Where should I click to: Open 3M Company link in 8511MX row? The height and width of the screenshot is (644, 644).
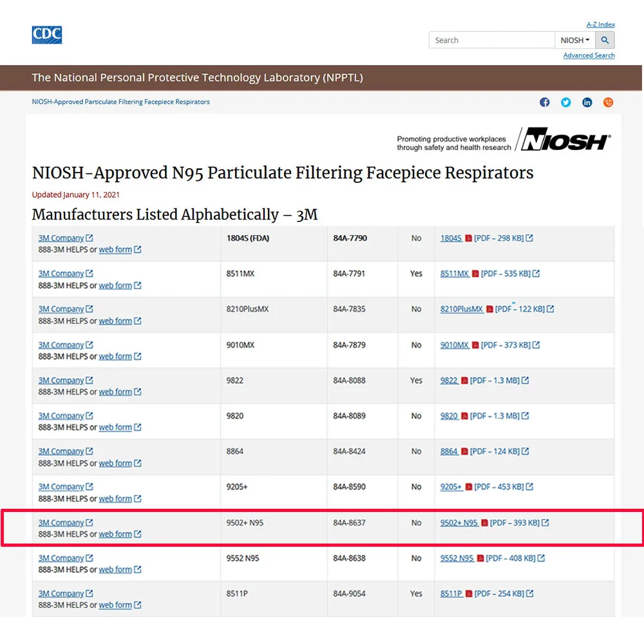[x=61, y=274]
